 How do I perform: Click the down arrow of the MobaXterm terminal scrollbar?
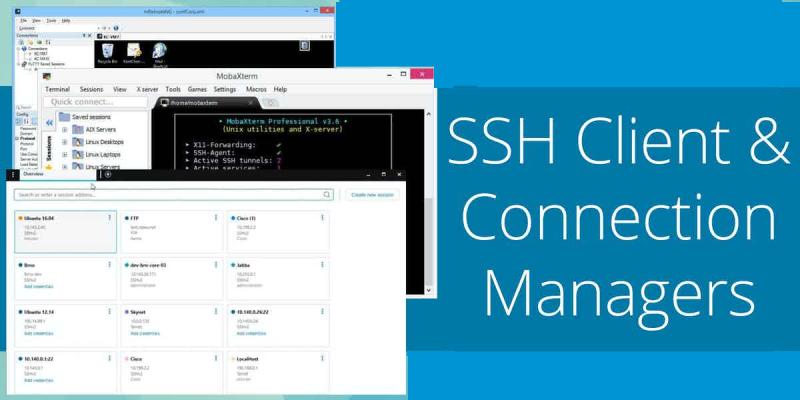click(x=429, y=290)
